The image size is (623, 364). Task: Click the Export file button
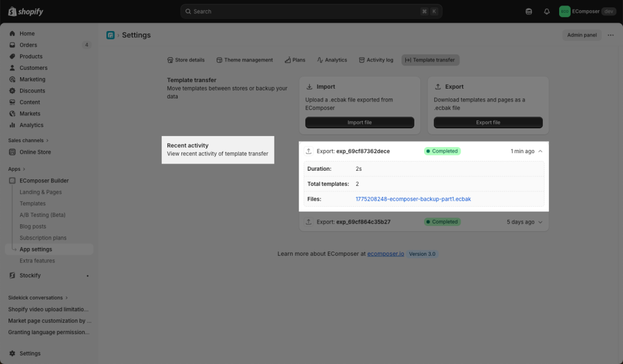coord(488,123)
